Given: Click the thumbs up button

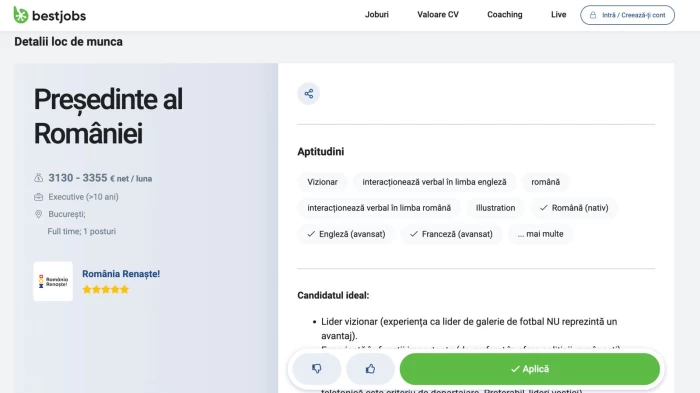Looking at the screenshot, I should click(370, 369).
